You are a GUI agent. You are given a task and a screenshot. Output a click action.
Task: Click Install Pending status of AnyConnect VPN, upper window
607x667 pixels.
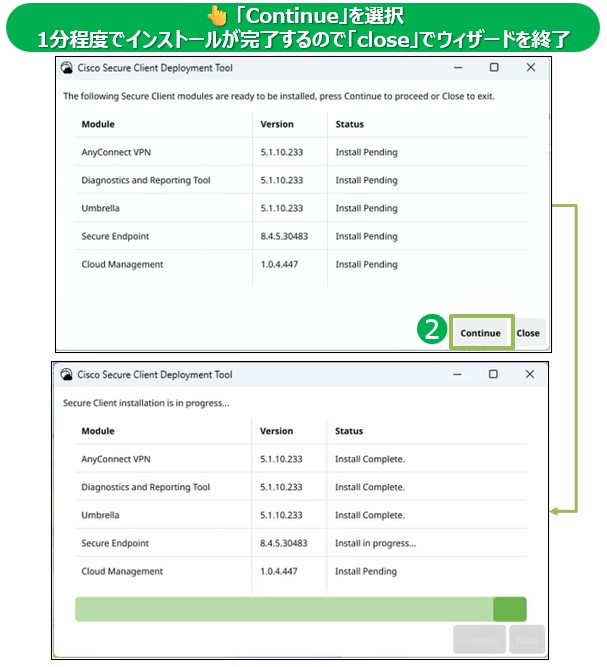tap(367, 152)
